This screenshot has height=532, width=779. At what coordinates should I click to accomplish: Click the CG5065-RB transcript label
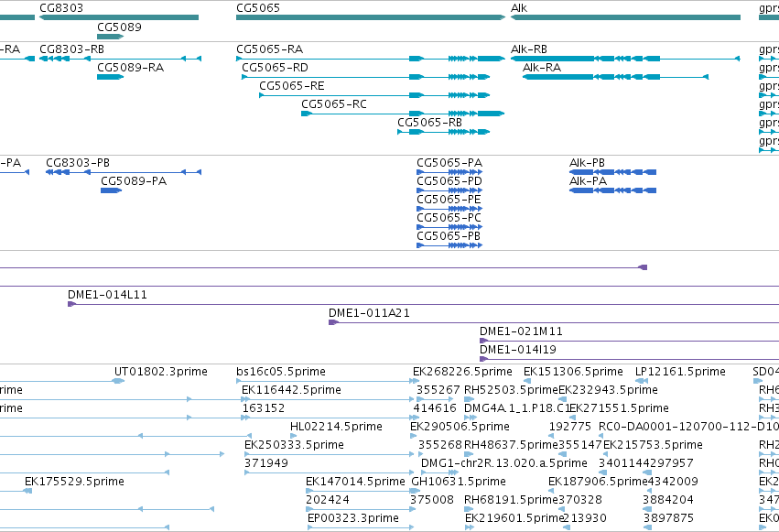coord(429,123)
